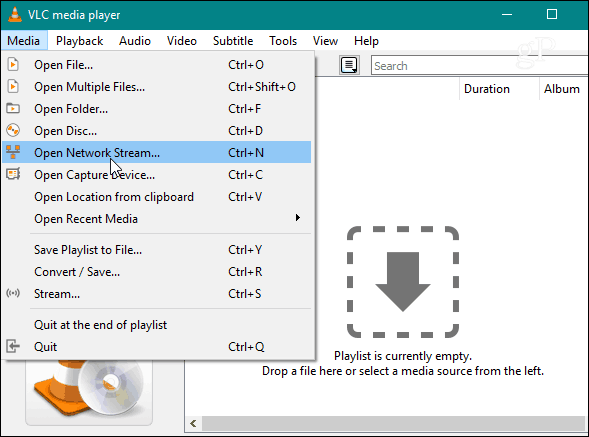
Task: Open the Tools menu
Action: (x=283, y=41)
